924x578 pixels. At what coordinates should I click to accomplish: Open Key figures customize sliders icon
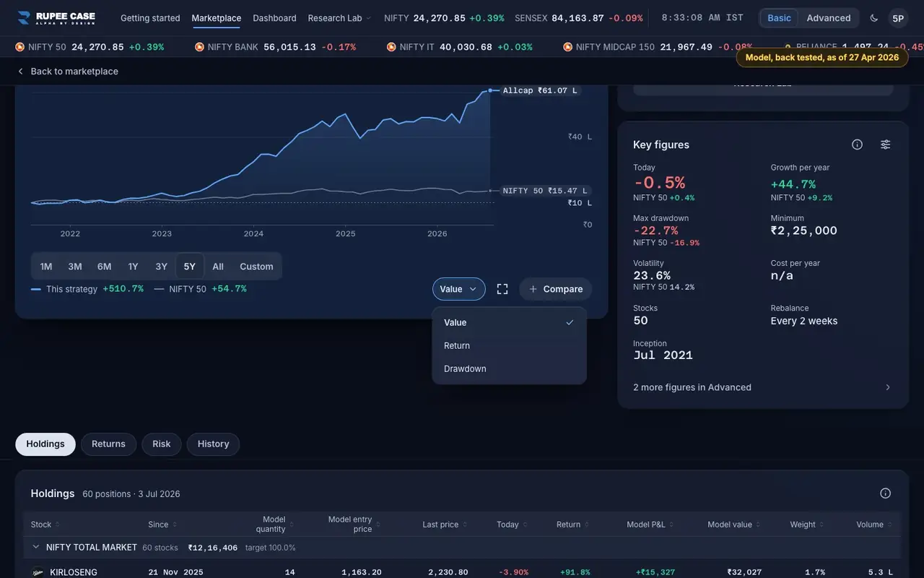[x=886, y=144]
